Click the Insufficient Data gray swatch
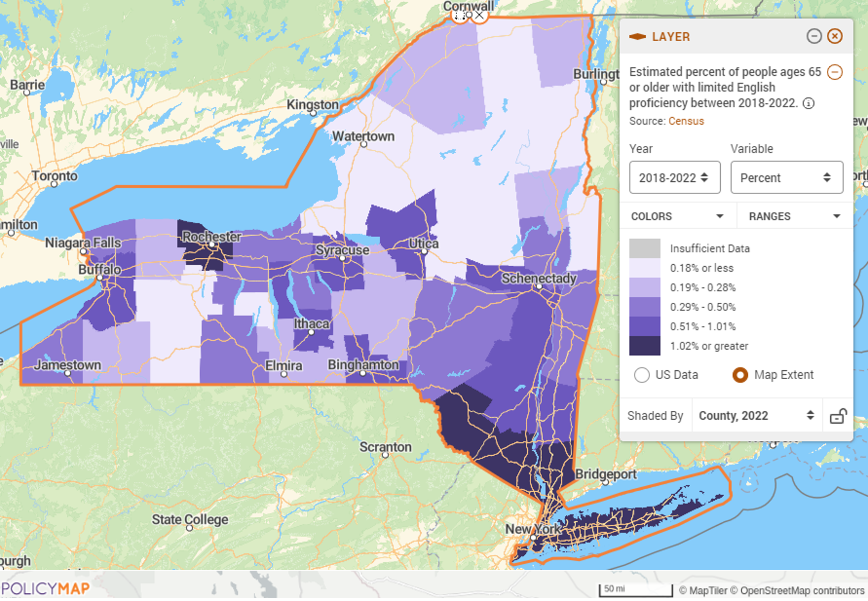The height and width of the screenshot is (601, 868). (x=645, y=248)
